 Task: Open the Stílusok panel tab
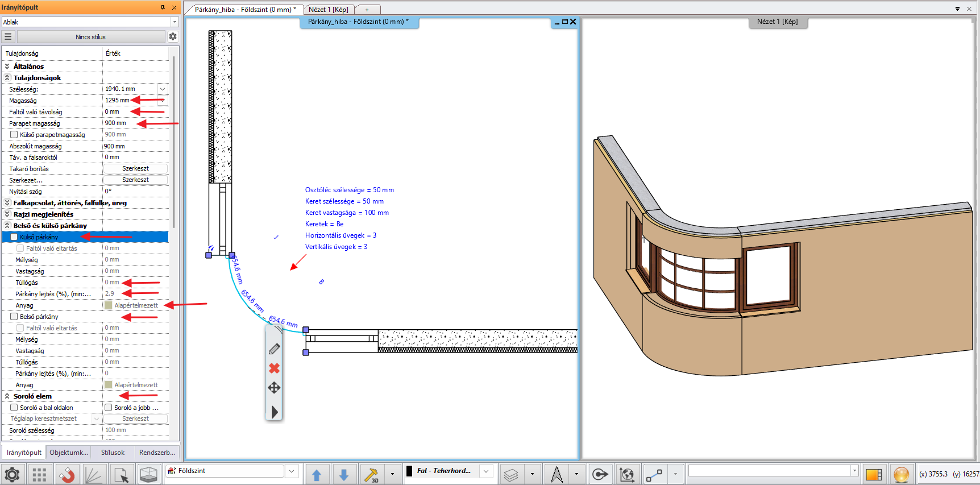tap(113, 453)
